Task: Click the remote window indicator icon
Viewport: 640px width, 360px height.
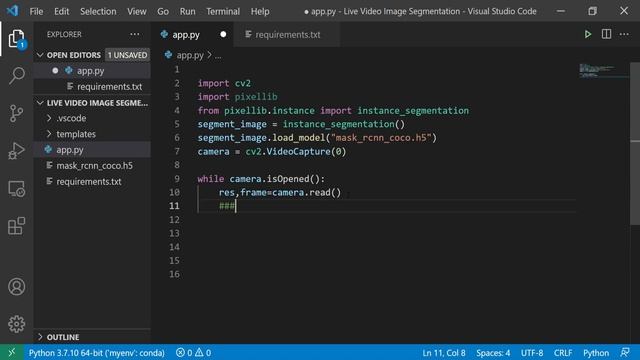Action: (x=11, y=352)
